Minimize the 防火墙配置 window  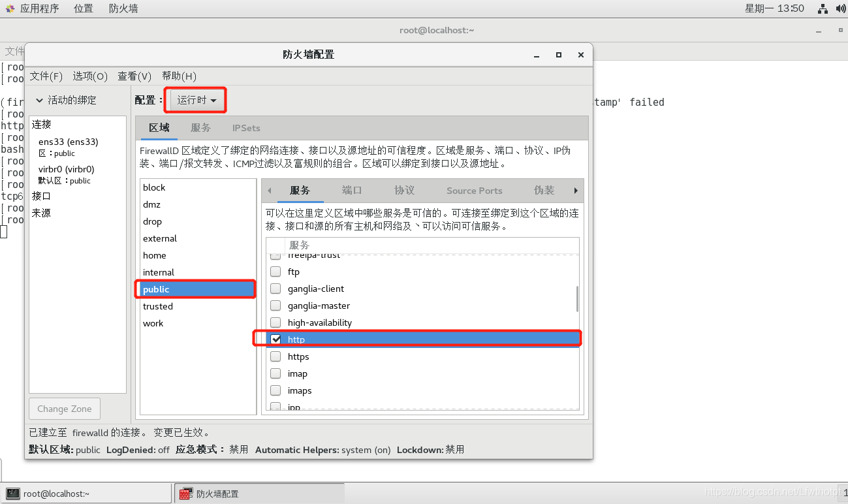536,55
